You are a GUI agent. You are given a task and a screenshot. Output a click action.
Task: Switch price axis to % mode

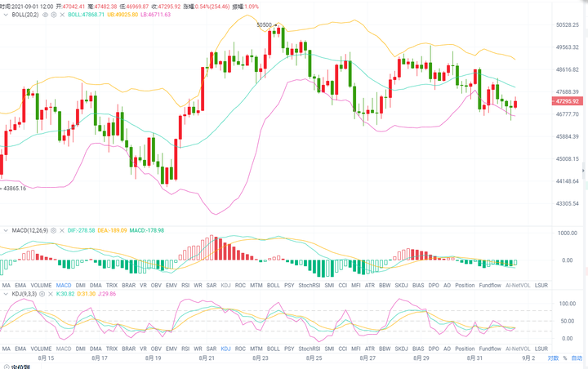coord(565,358)
